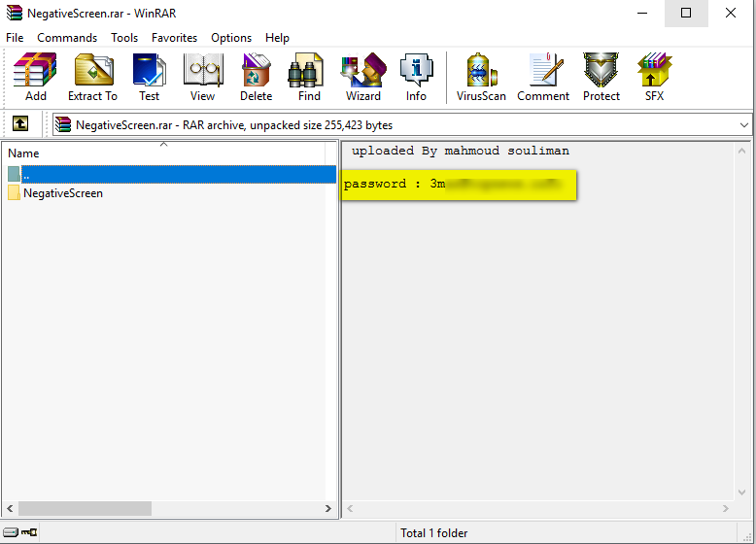Show archive Info
The image size is (756, 544).
416,77
